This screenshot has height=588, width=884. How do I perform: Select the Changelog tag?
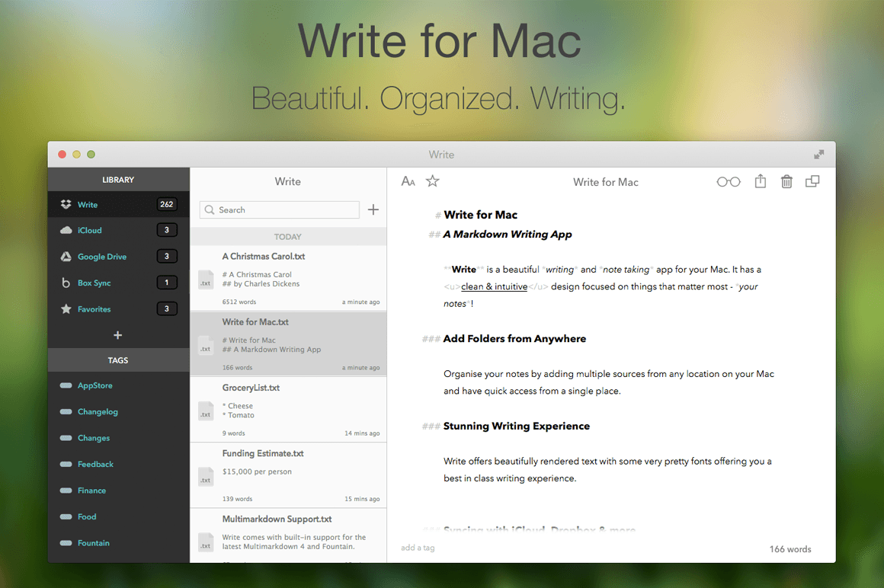[x=118, y=412]
